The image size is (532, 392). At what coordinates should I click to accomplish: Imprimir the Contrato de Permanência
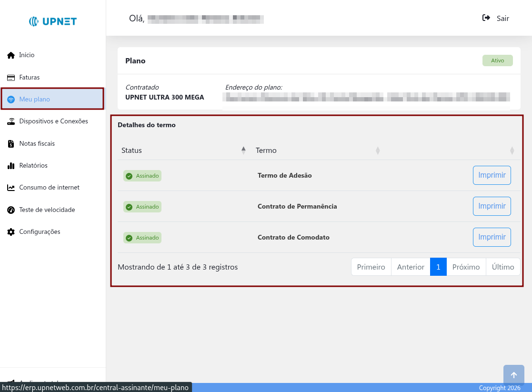pyautogui.click(x=492, y=206)
